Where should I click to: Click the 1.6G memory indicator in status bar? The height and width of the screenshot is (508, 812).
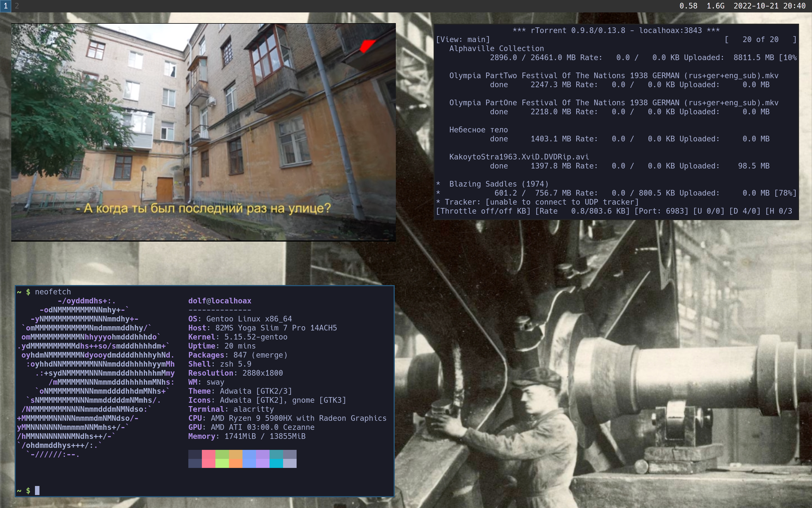point(715,6)
